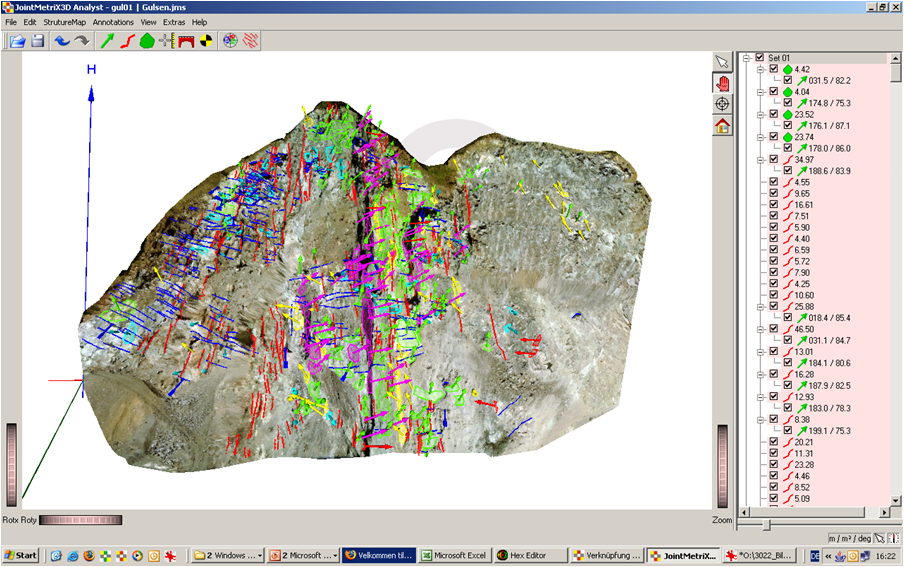Select the red joint trace tool
Screen dimensions: 904x567
[128, 41]
